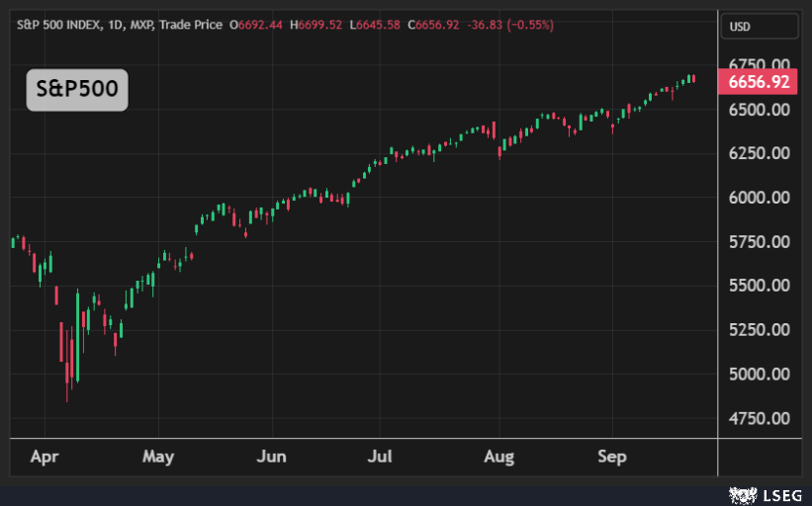
Task: Open the USD currency selector
Action: (x=739, y=27)
